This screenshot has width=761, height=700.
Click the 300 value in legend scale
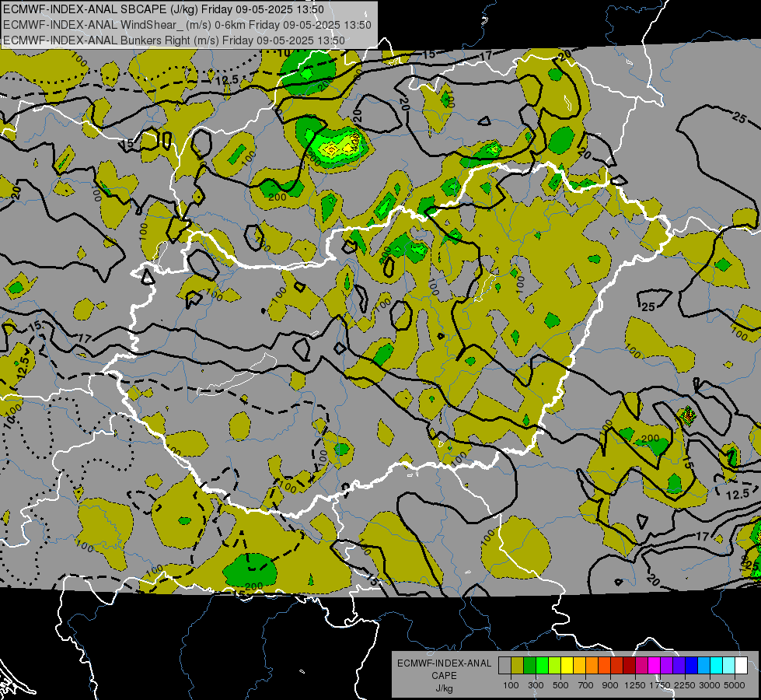click(536, 685)
